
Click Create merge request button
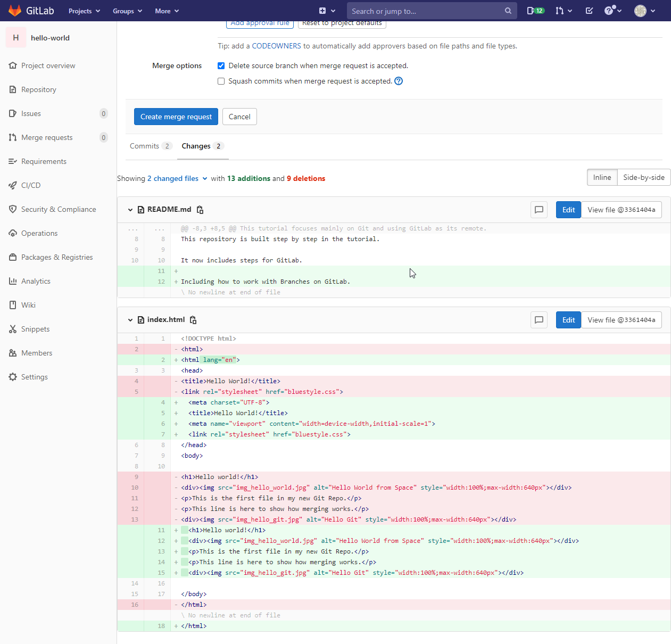pyautogui.click(x=176, y=117)
